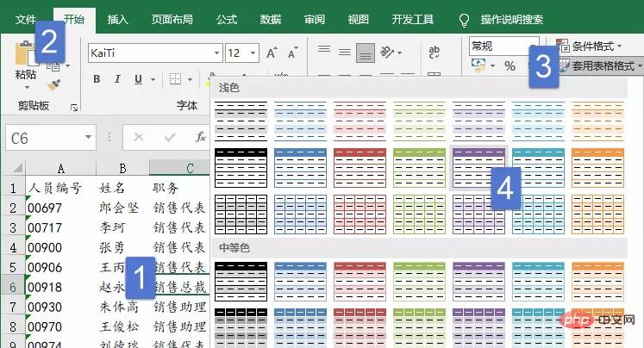Switch to the 插入 ribbon tab
The image size is (644, 348).
(118, 19)
